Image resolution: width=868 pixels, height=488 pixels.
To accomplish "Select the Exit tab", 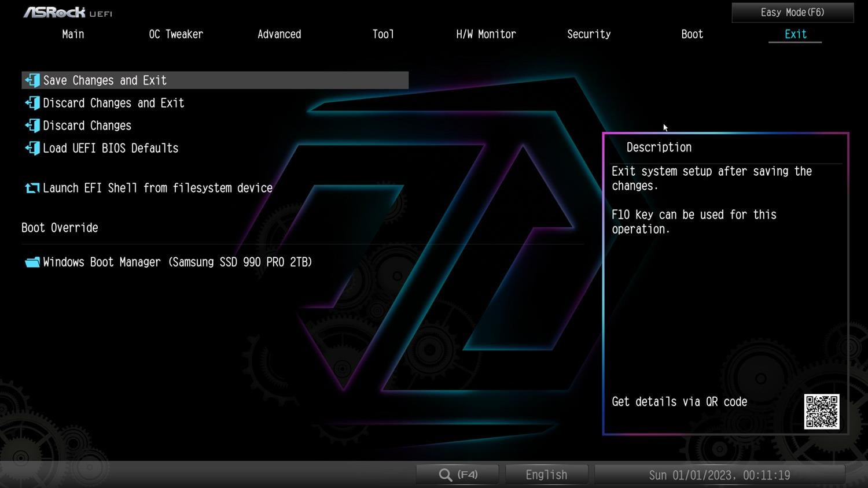I will [x=795, y=34].
